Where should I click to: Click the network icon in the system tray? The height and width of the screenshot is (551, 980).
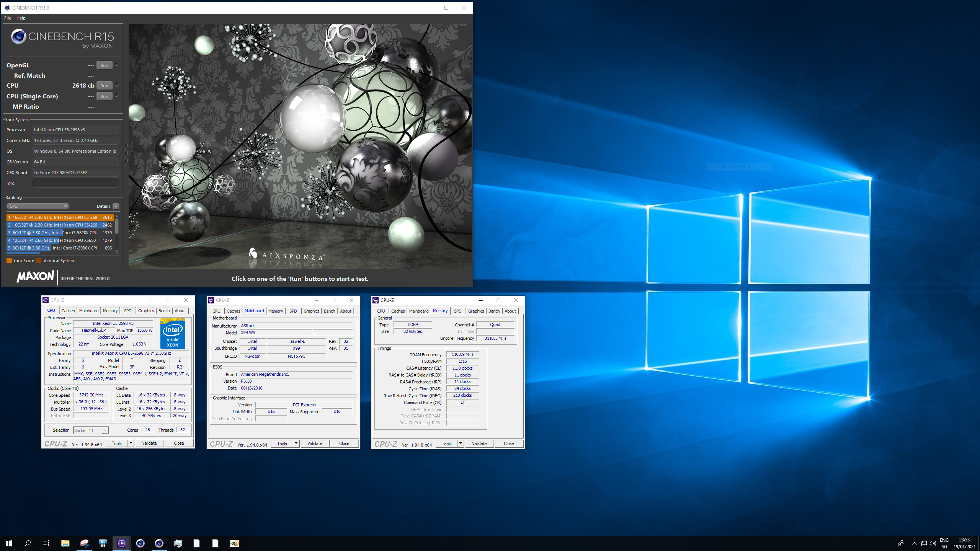point(924,543)
